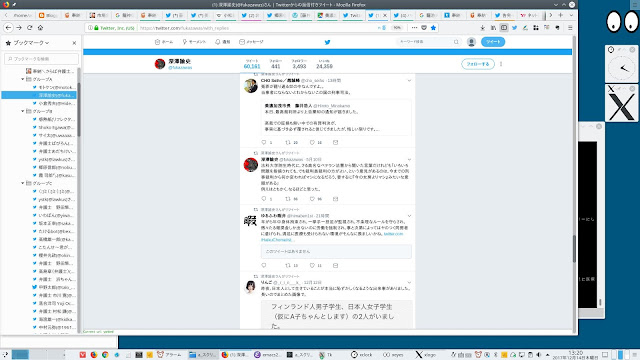
Task: Open メッセージ in Twitter navigation
Action: coord(251,42)
